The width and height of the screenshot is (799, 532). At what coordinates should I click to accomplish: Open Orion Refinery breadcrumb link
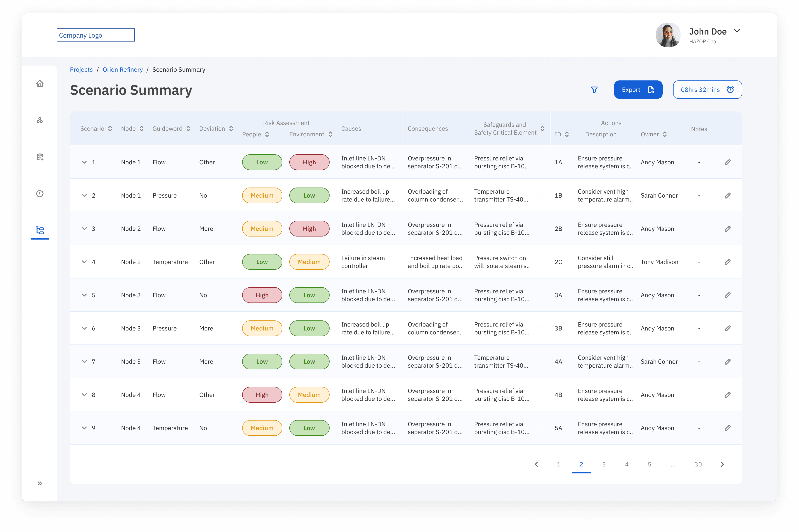[122, 70]
